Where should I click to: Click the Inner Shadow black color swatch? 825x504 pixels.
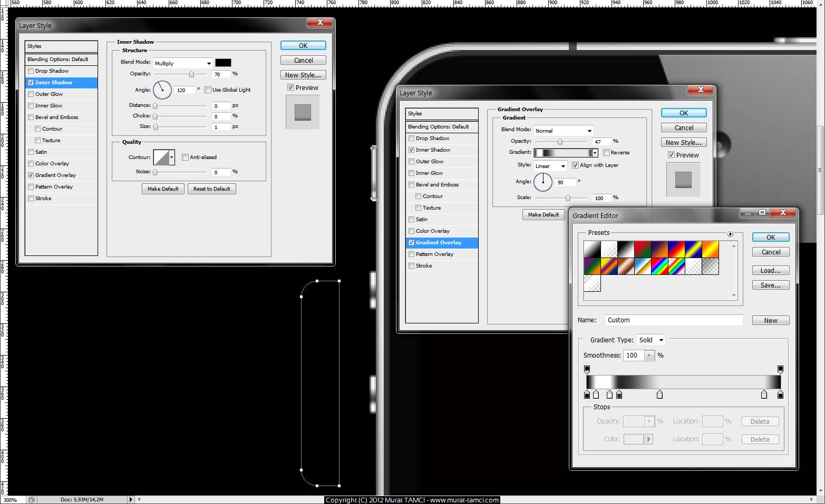point(223,63)
